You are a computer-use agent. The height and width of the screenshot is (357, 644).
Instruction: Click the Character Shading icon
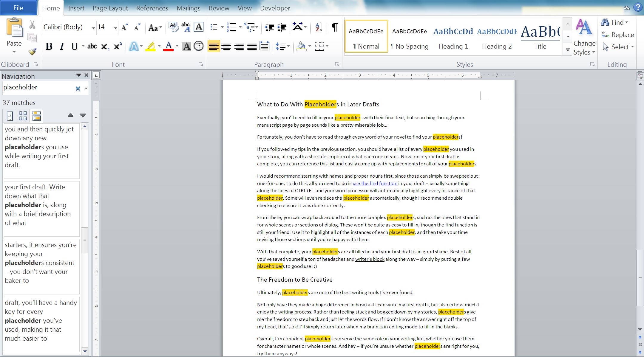[x=187, y=46]
